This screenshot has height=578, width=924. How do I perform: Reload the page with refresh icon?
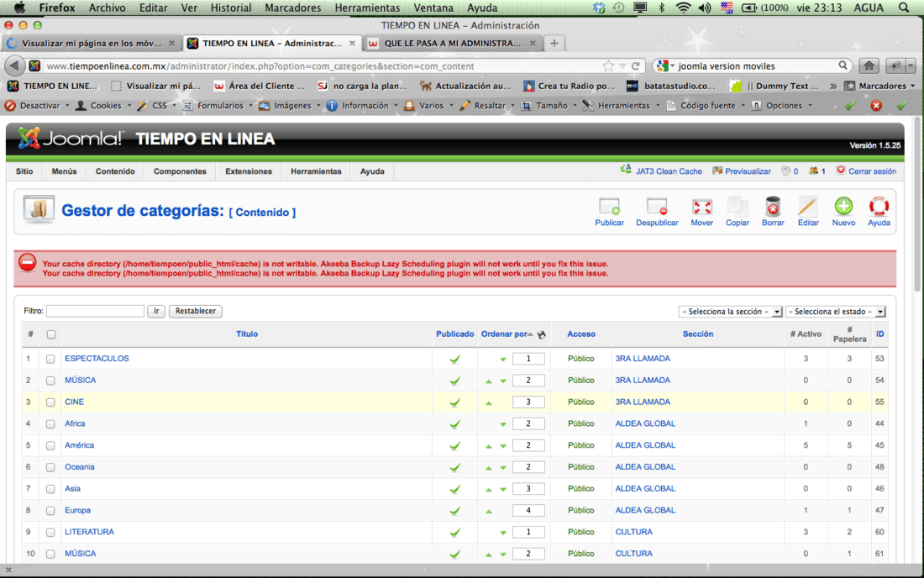(636, 66)
